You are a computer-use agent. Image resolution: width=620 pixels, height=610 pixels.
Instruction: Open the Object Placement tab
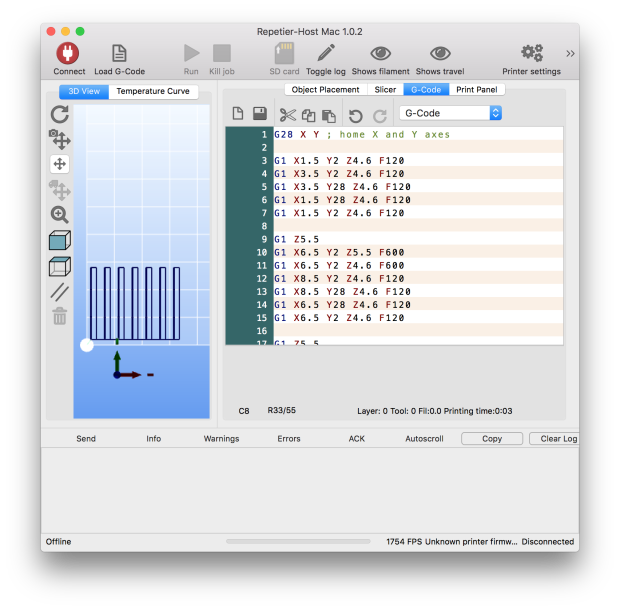click(325, 90)
